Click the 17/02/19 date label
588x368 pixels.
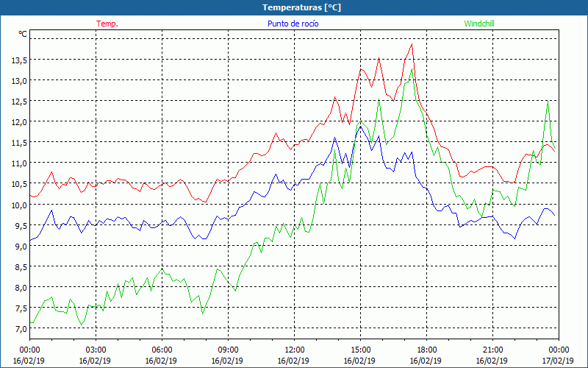(558, 361)
